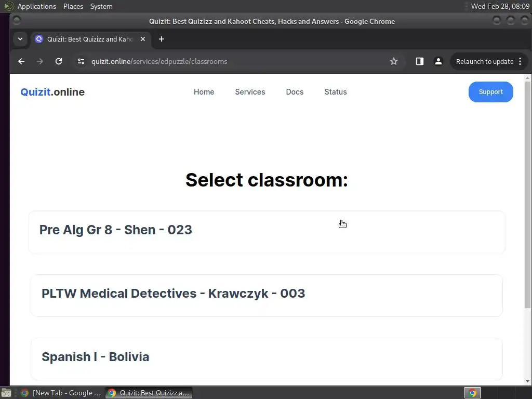This screenshot has height=399, width=532.
Task: Click the Applications menu logo icon
Action: tap(9, 6)
